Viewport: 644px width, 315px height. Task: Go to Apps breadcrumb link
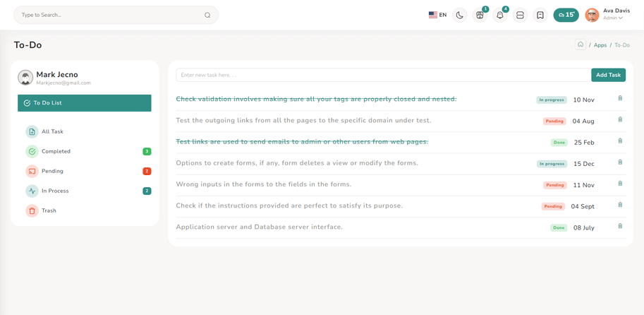(x=600, y=45)
